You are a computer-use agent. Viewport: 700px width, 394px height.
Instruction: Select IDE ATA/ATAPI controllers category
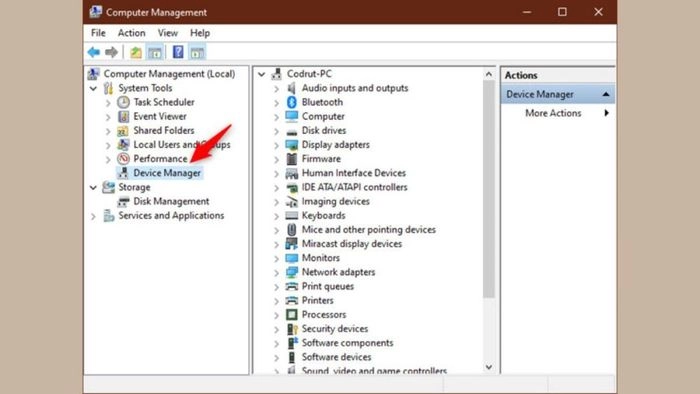[354, 187]
